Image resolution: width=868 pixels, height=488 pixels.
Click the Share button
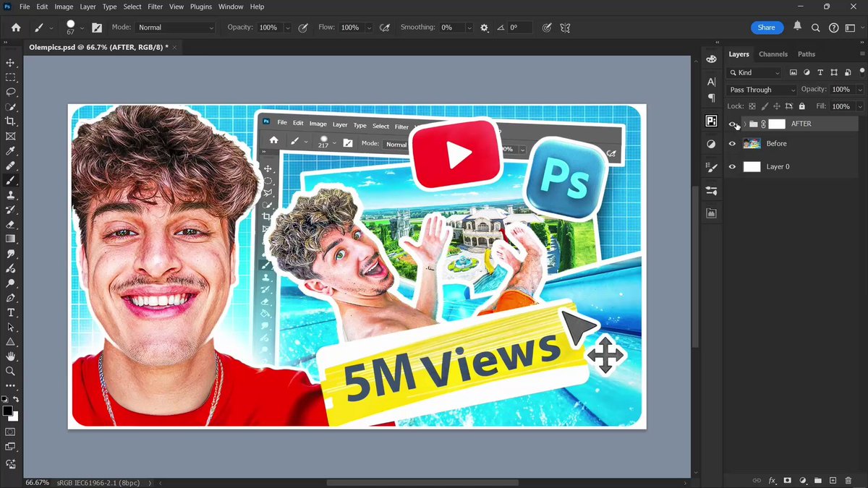point(767,27)
